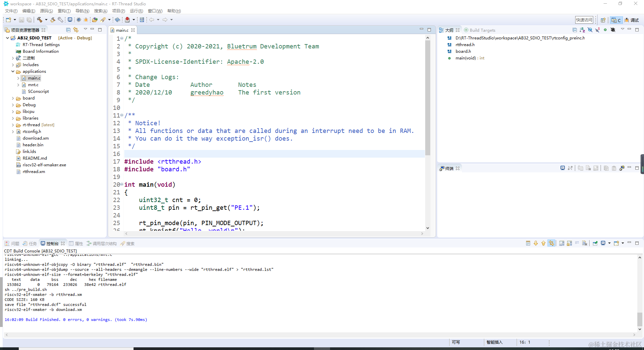
Task: Open the 编辑(E) menu
Action: click(x=29, y=11)
